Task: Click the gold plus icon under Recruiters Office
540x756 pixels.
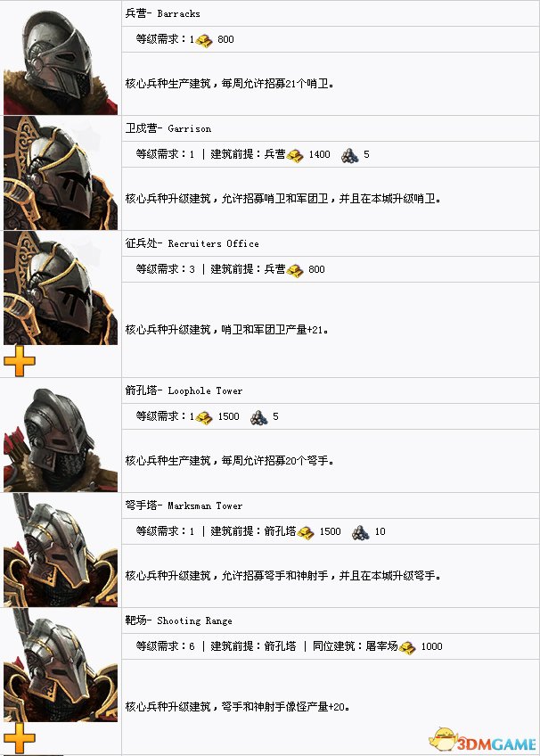Action: (x=20, y=361)
